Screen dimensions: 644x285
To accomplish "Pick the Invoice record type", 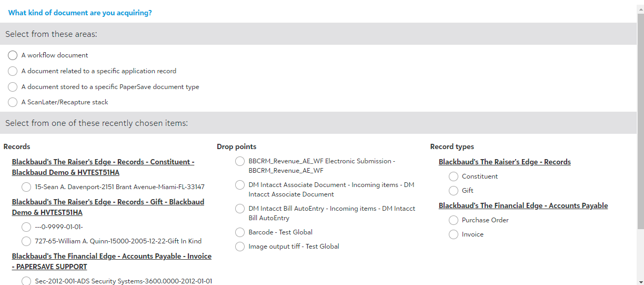I will click(x=454, y=234).
